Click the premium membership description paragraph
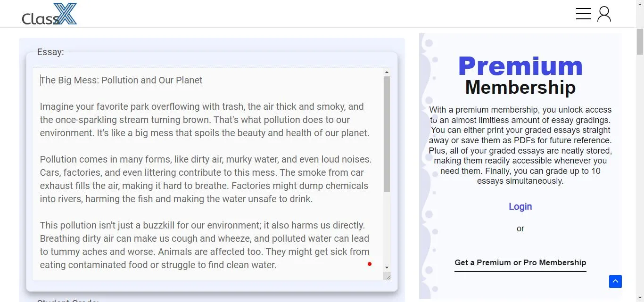Image resolution: width=644 pixels, height=302 pixels. click(x=520, y=145)
